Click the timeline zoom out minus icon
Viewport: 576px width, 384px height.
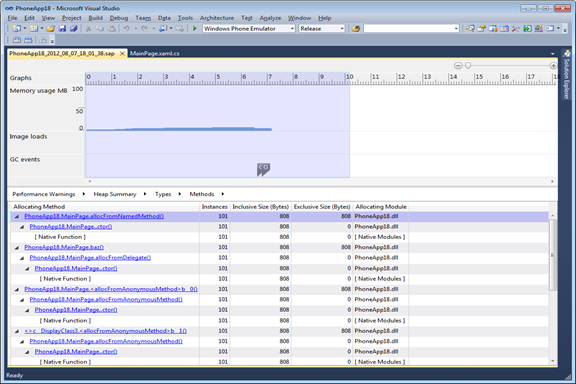tap(458, 65)
